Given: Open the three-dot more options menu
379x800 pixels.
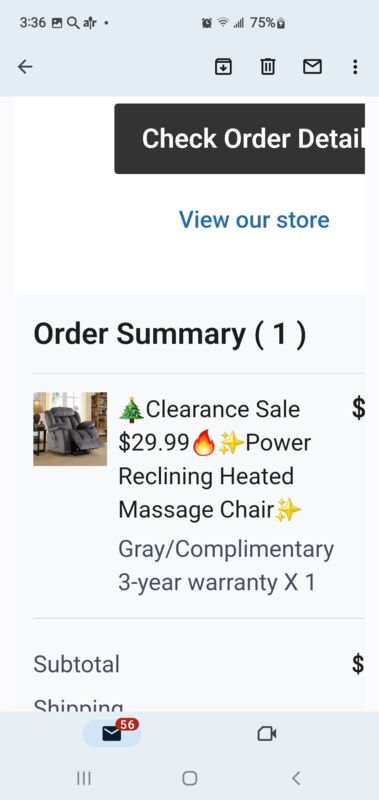Looking at the screenshot, I should (x=355, y=67).
